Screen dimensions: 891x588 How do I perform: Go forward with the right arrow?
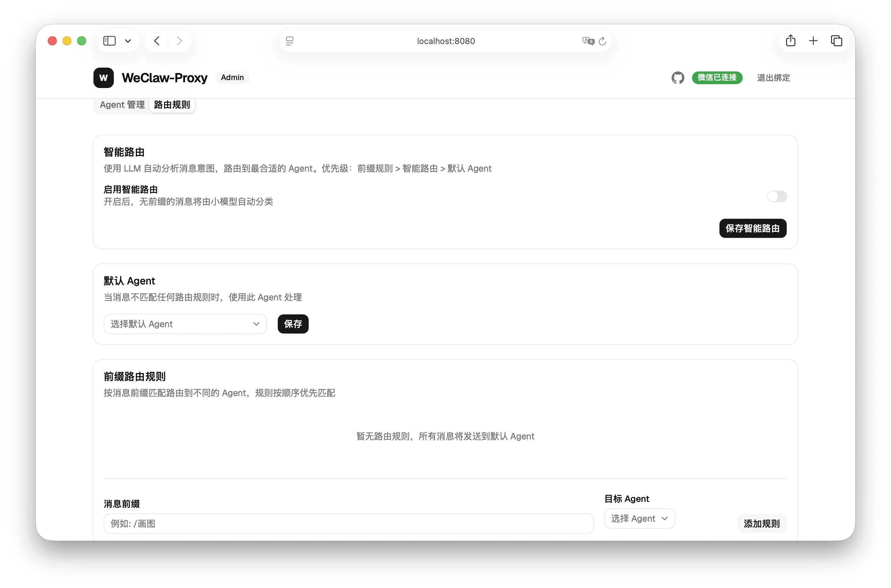(179, 40)
